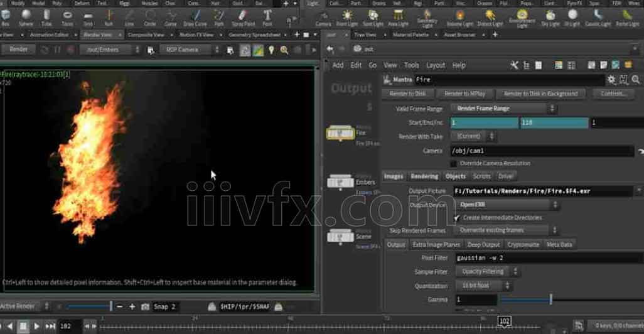This screenshot has width=644, height=334.
Task: Add a Caustic Light from shelf
Action: click(x=598, y=18)
